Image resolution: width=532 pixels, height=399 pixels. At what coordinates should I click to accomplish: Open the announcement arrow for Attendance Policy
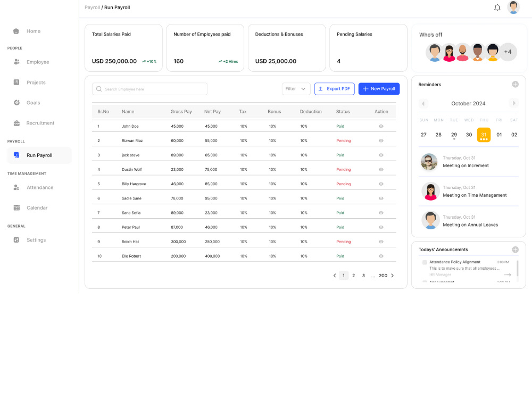click(x=508, y=275)
